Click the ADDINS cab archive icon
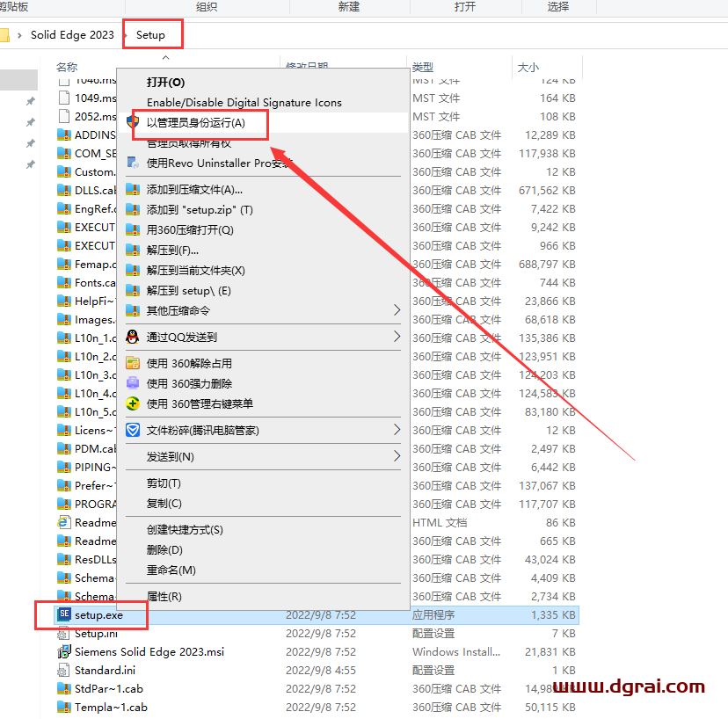The height and width of the screenshot is (719, 728). click(x=64, y=135)
